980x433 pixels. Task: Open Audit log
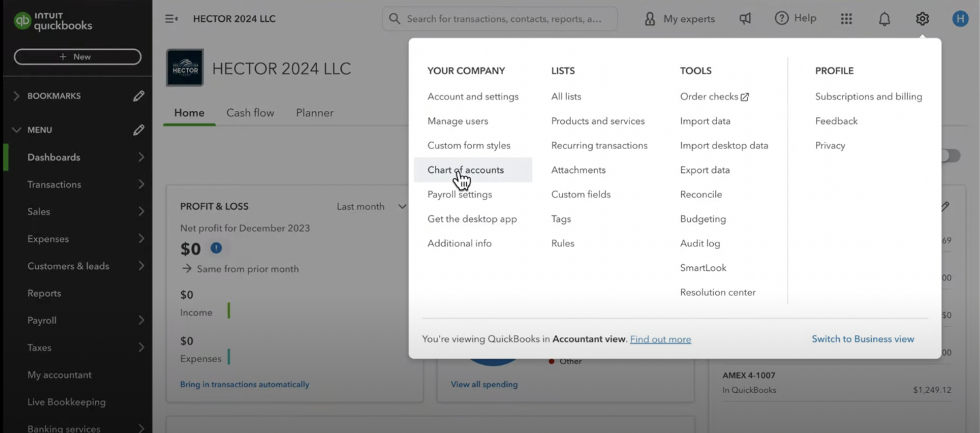pos(700,244)
